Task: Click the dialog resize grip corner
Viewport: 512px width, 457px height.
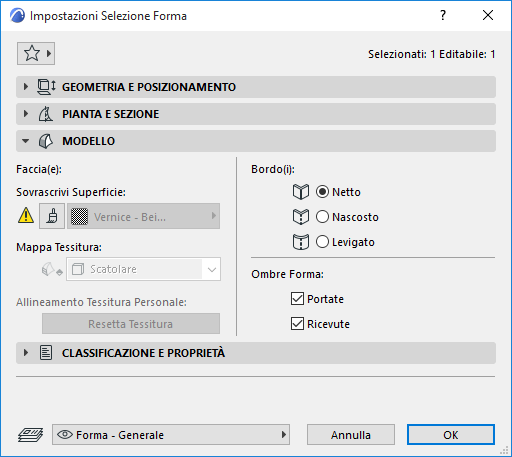Action: 504,450
